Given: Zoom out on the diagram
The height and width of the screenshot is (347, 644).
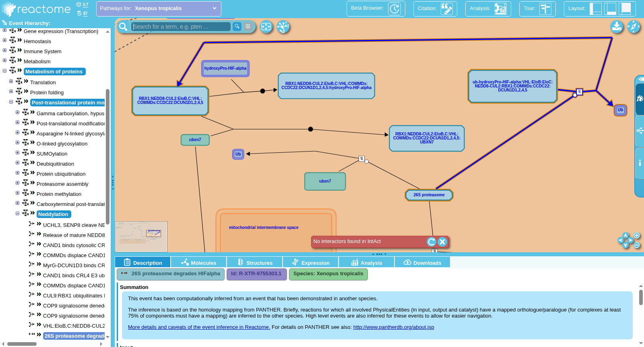Looking at the screenshot, I should pyautogui.click(x=637, y=245).
